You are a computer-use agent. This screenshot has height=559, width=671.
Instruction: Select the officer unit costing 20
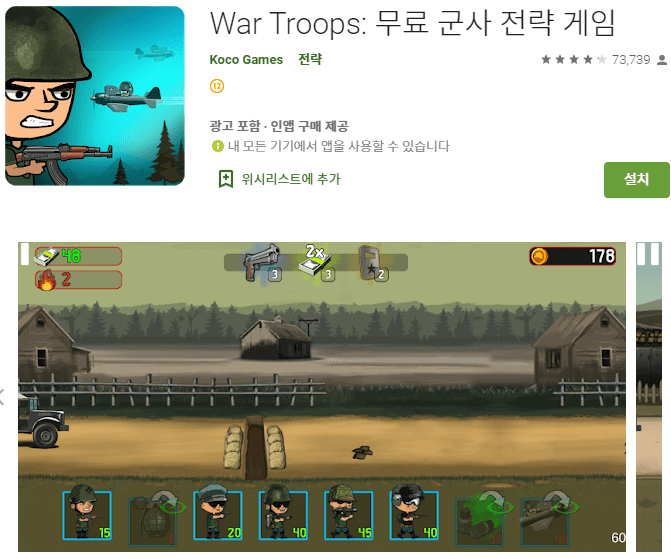[x=218, y=515]
